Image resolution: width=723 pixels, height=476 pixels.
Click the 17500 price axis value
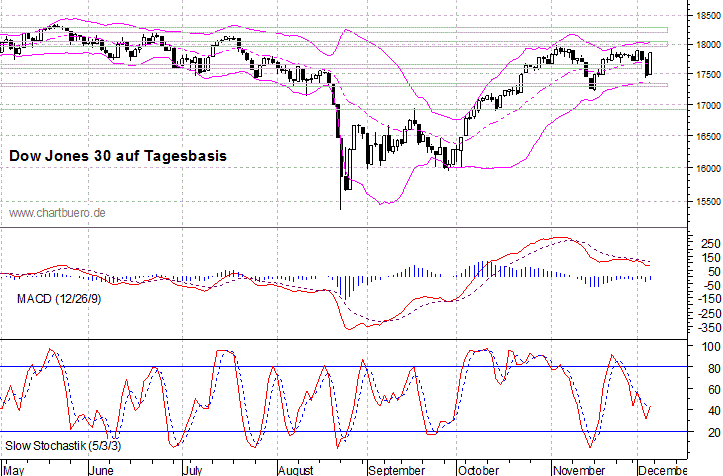click(708, 75)
